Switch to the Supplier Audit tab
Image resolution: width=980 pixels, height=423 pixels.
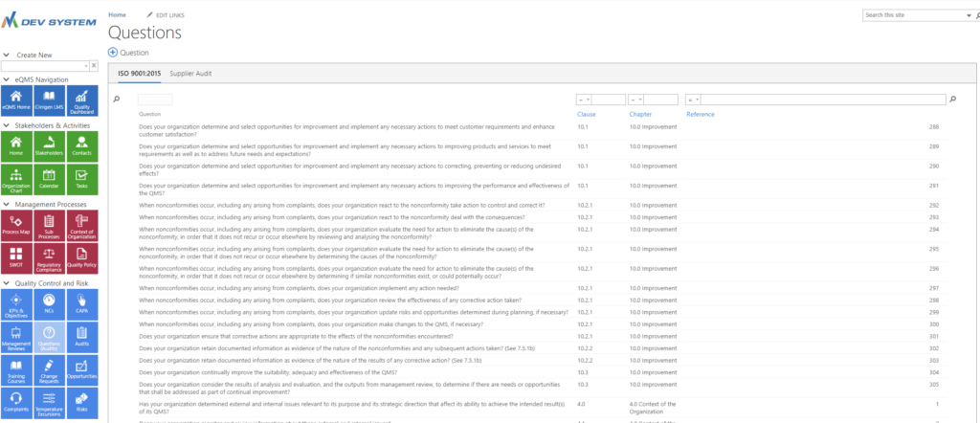(190, 73)
